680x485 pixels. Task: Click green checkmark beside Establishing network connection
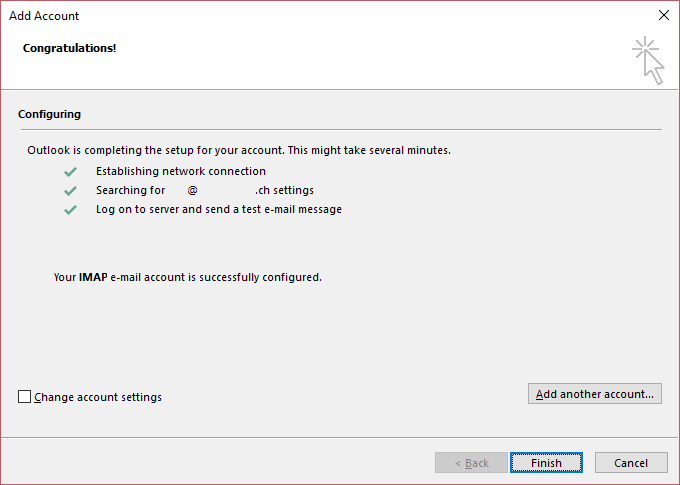point(70,172)
